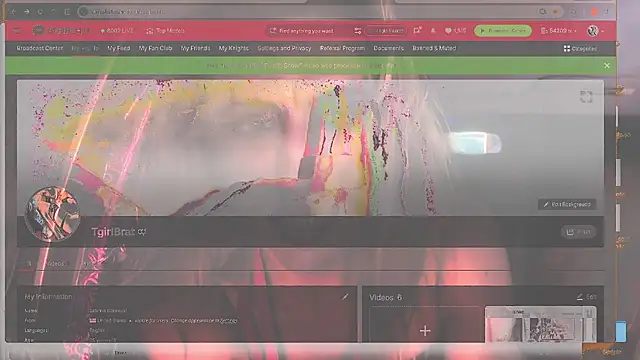Go back using the browser back arrow

(13, 12)
